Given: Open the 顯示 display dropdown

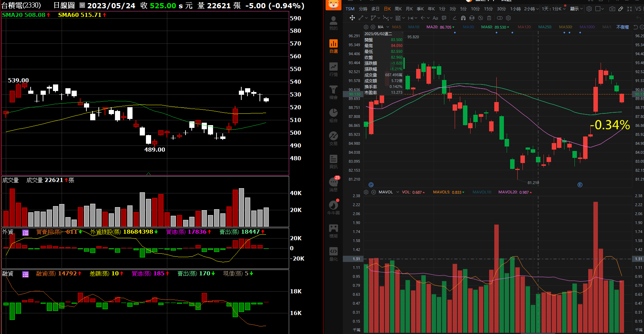Looking at the screenshot, I should (x=577, y=9).
